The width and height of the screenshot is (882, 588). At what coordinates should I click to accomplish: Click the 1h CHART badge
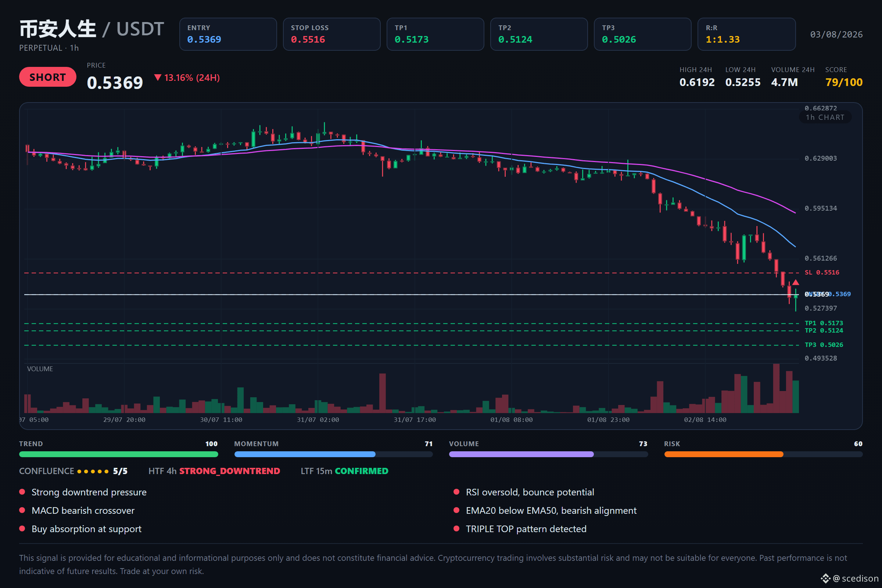[x=825, y=117]
